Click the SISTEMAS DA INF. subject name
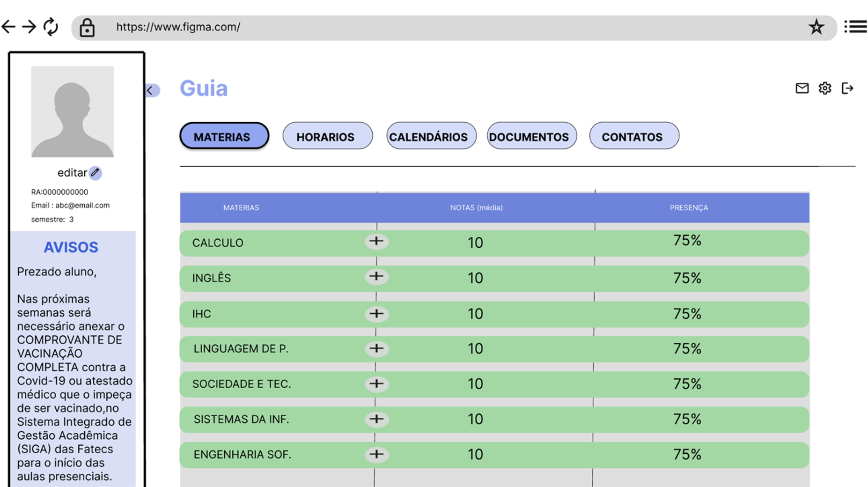The width and height of the screenshot is (868, 487). pyautogui.click(x=242, y=419)
